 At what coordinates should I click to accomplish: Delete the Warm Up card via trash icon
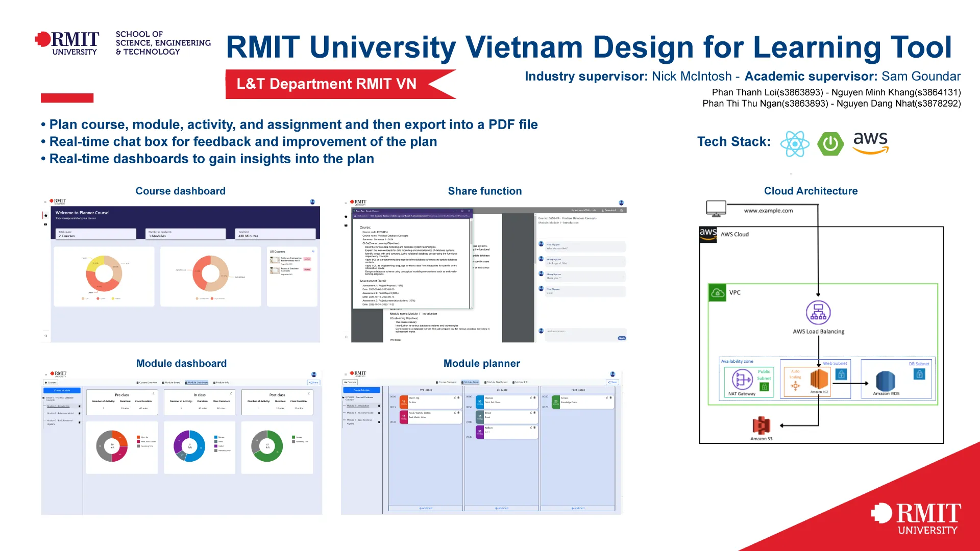point(458,397)
